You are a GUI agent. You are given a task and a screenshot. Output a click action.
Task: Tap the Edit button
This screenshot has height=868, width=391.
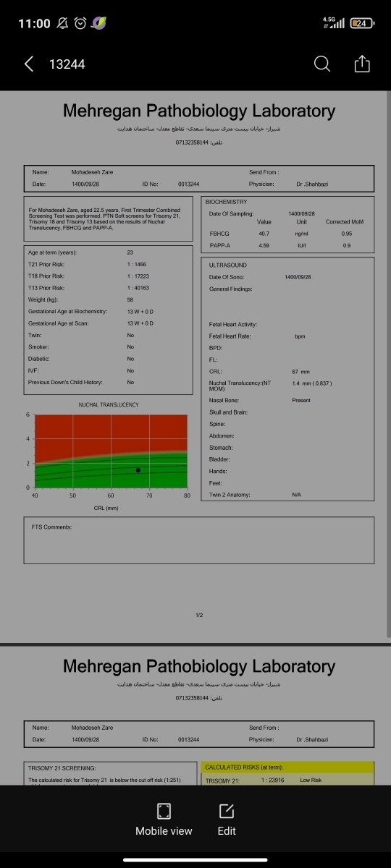click(x=227, y=819)
